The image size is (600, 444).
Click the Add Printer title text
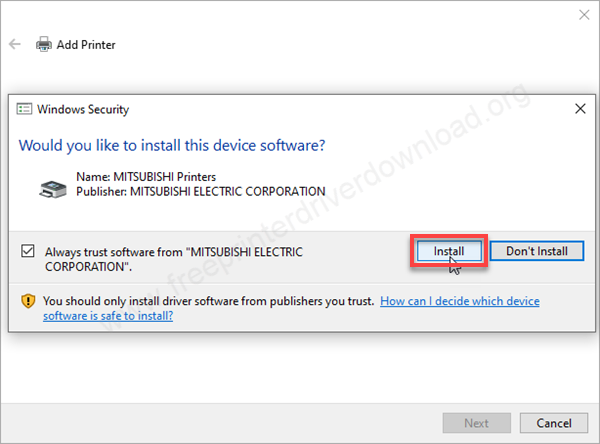click(88, 45)
